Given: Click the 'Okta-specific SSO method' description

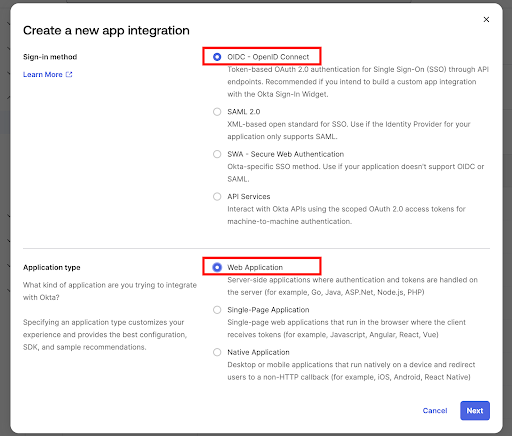Looking at the screenshot, I should [x=356, y=173].
